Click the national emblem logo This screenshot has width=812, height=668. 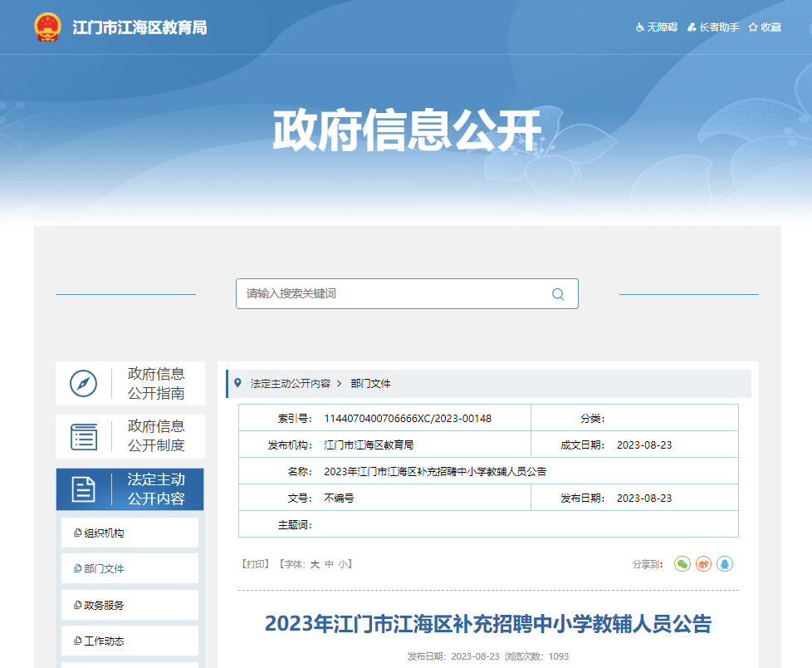tap(47, 27)
